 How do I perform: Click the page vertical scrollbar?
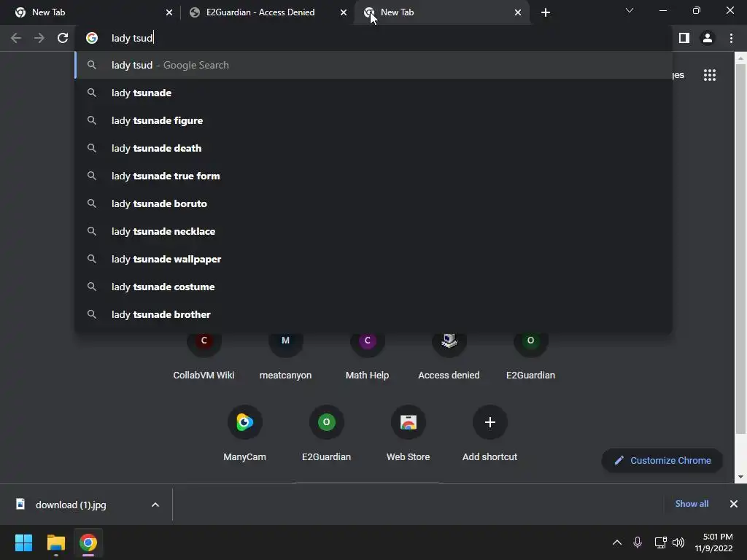(x=740, y=248)
